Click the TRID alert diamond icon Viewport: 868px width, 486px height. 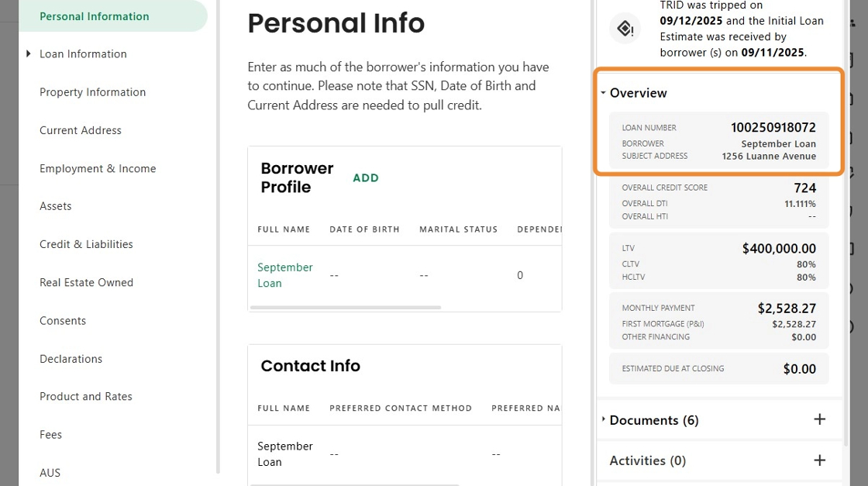(x=625, y=29)
